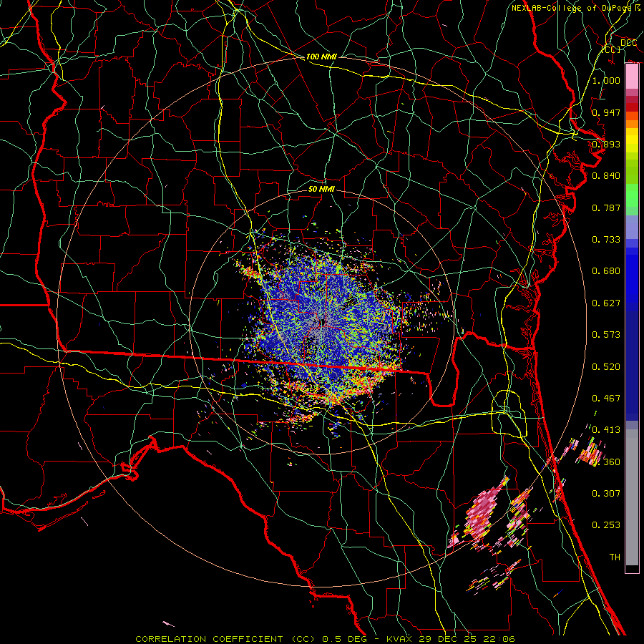644x644 pixels.
Task: Click the 0.573 value on the color scale
Action: [x=606, y=334]
